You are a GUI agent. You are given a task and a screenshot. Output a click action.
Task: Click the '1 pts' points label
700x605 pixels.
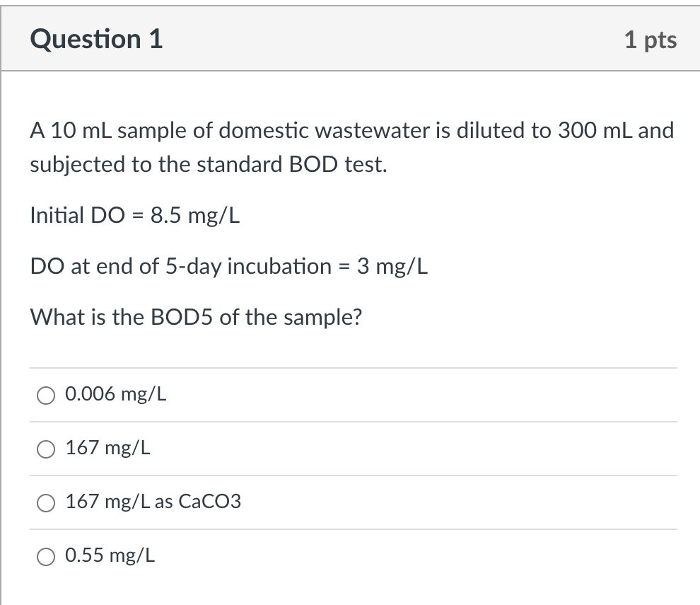(651, 40)
